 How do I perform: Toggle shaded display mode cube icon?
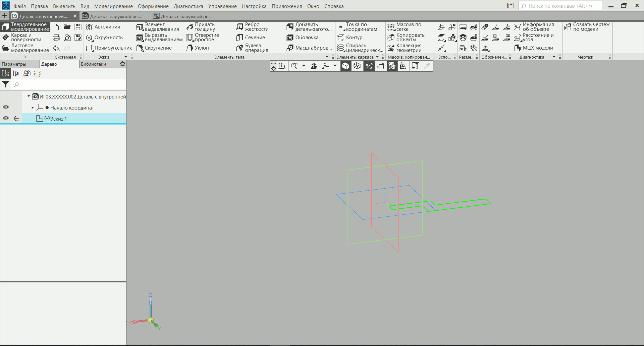tap(345, 66)
